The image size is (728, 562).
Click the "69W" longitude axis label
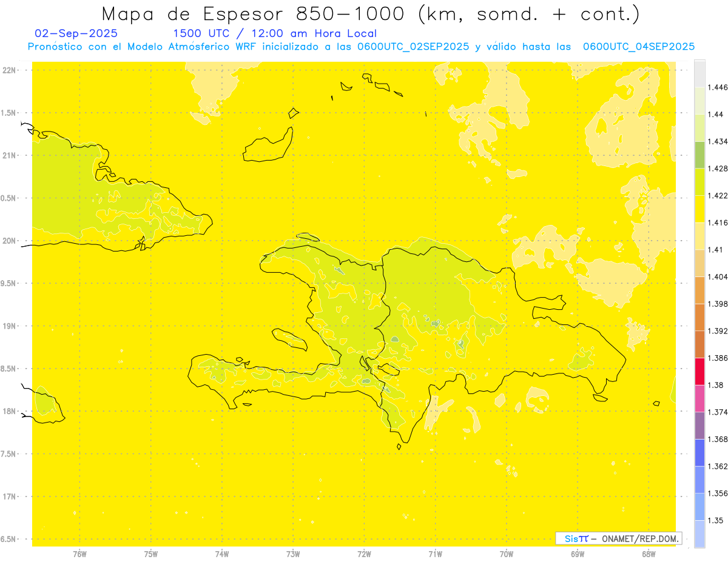[x=578, y=554]
